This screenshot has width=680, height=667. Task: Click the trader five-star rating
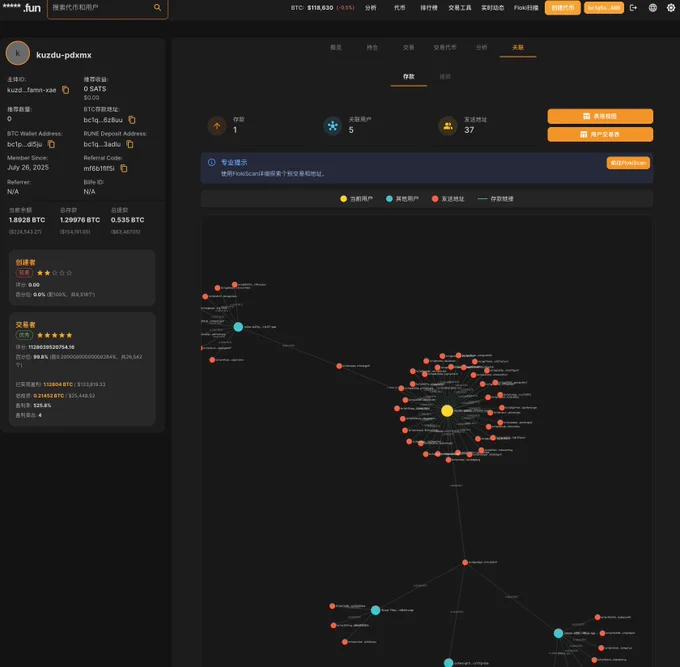click(54, 335)
